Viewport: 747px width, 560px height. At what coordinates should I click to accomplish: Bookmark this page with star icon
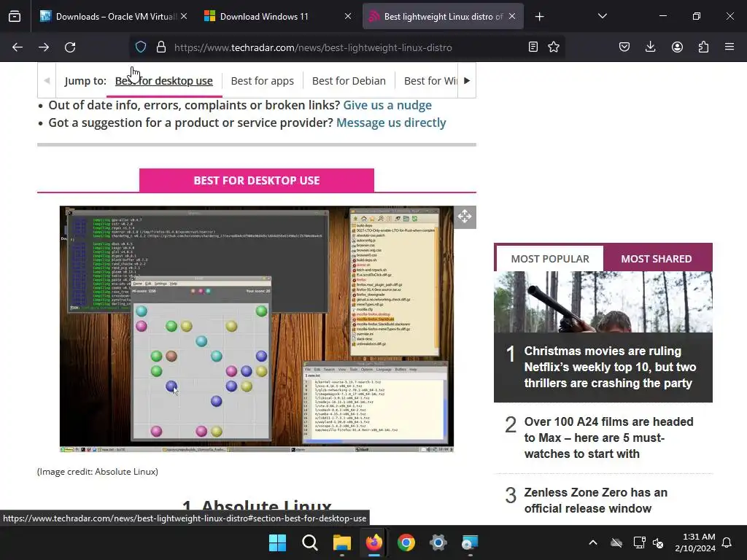pyautogui.click(x=554, y=47)
